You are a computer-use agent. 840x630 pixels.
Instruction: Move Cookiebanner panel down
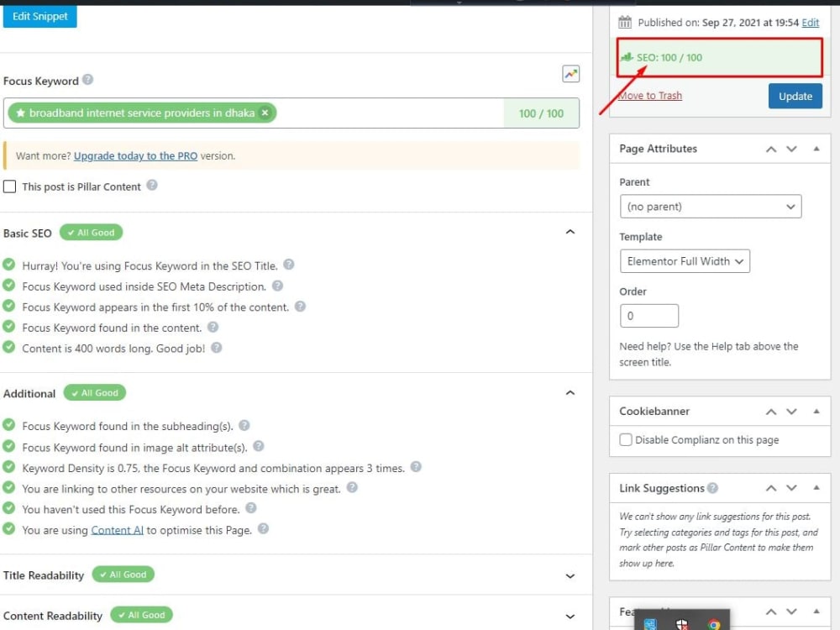(x=792, y=412)
